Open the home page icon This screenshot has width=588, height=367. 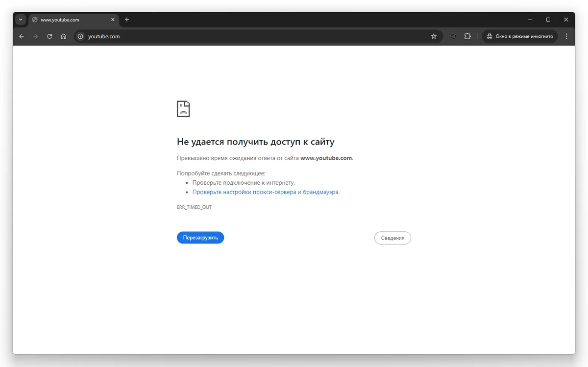click(x=64, y=36)
